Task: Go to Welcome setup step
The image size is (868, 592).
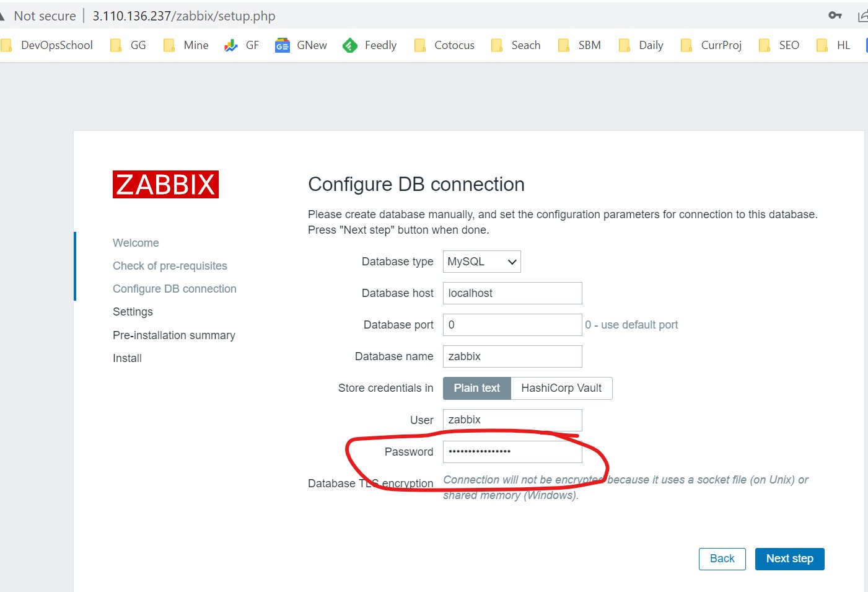Action: (x=136, y=243)
